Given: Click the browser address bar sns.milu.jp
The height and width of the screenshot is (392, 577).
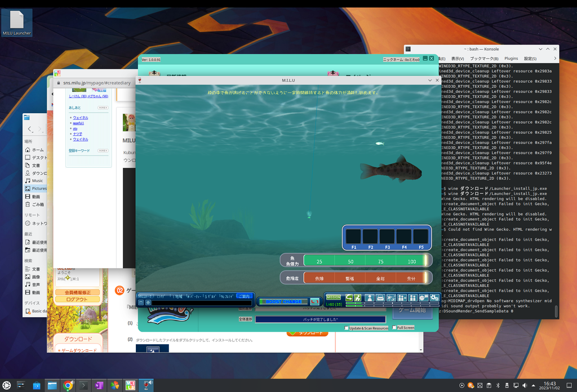Looking at the screenshot, I should 97,83.
